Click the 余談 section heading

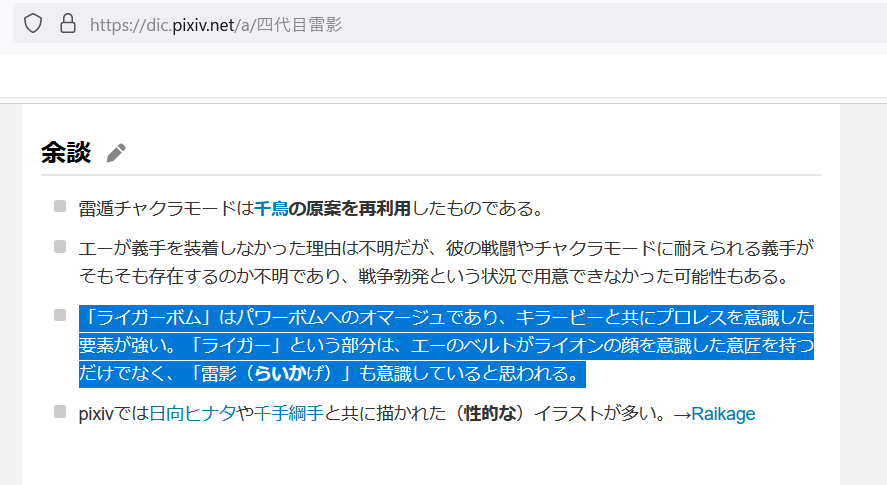pyautogui.click(x=66, y=153)
